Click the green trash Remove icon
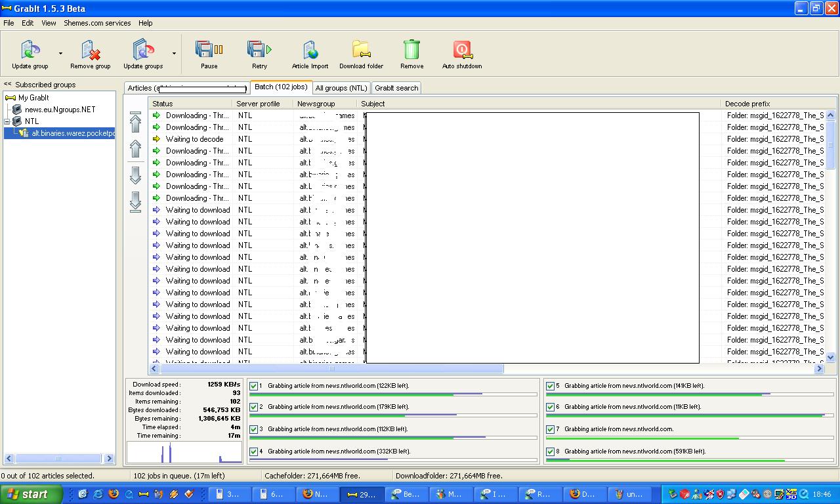The width and height of the screenshot is (840, 504). coord(411,51)
